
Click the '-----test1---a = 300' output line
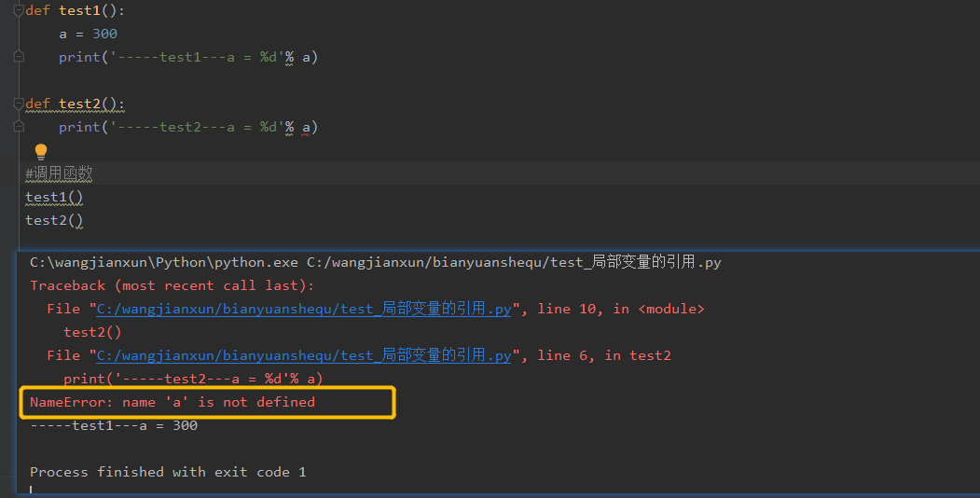click(114, 425)
